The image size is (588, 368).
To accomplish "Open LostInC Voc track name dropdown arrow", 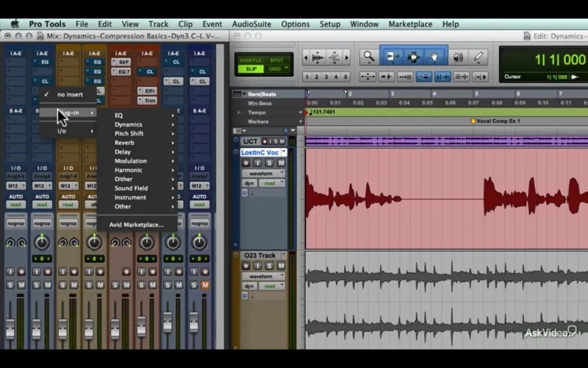I will click(x=284, y=152).
